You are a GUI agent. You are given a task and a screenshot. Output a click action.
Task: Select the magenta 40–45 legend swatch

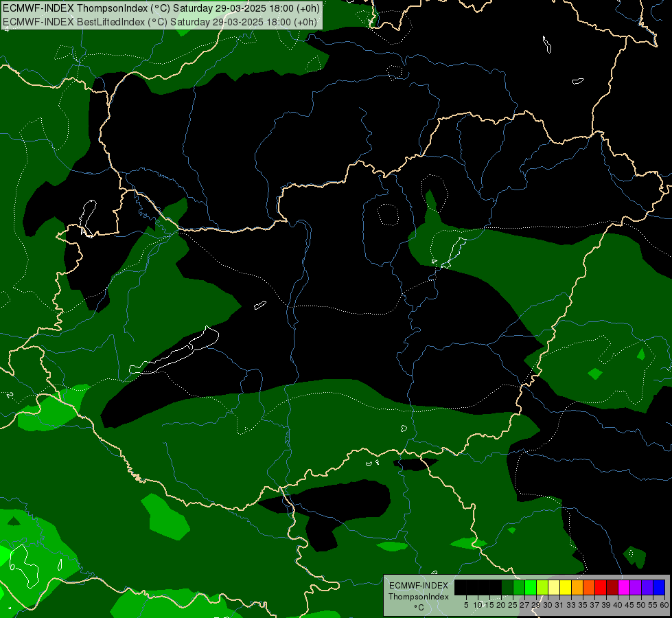tap(624, 587)
